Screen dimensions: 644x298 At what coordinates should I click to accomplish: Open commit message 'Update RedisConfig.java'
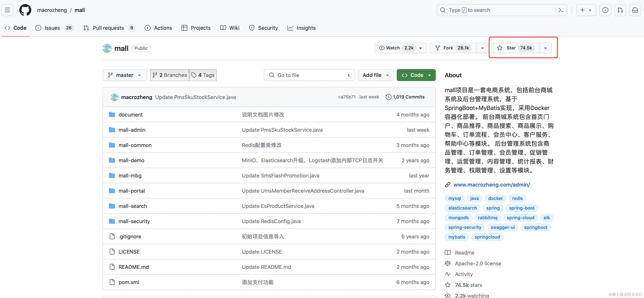click(271, 221)
